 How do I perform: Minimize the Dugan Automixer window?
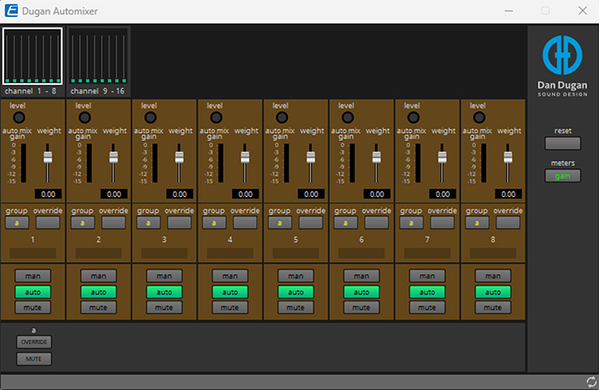point(509,11)
